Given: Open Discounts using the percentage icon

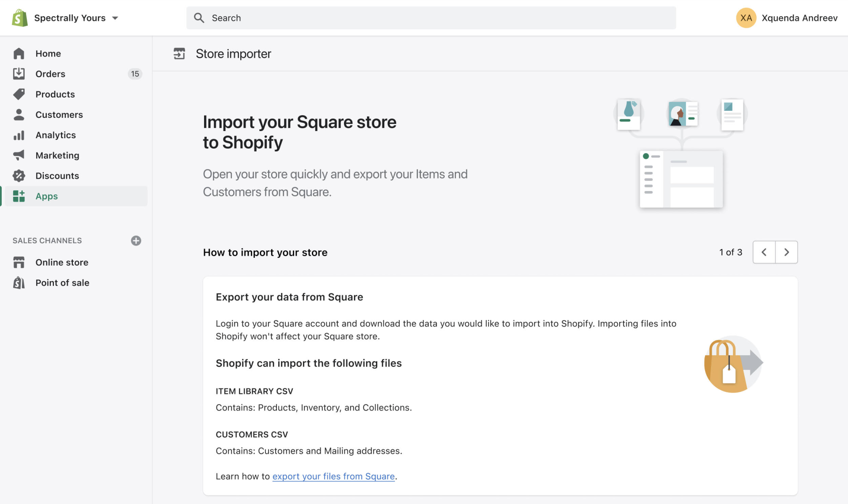Looking at the screenshot, I should point(19,175).
